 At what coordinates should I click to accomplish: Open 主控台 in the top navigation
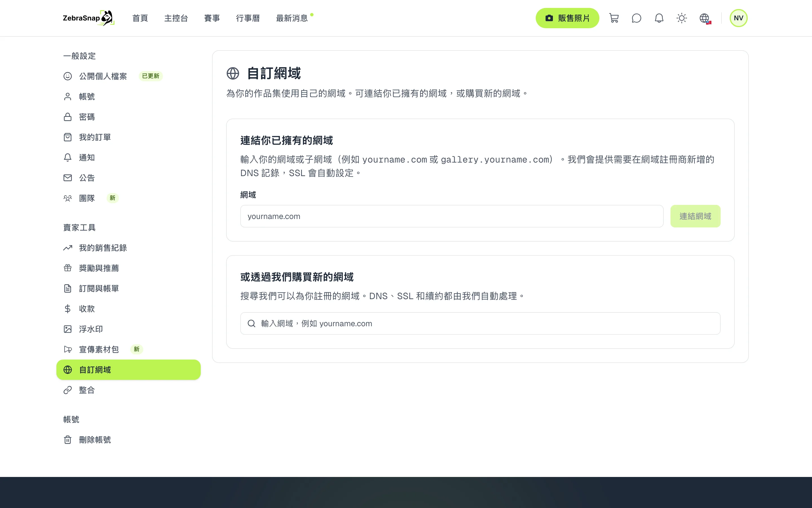click(x=176, y=18)
